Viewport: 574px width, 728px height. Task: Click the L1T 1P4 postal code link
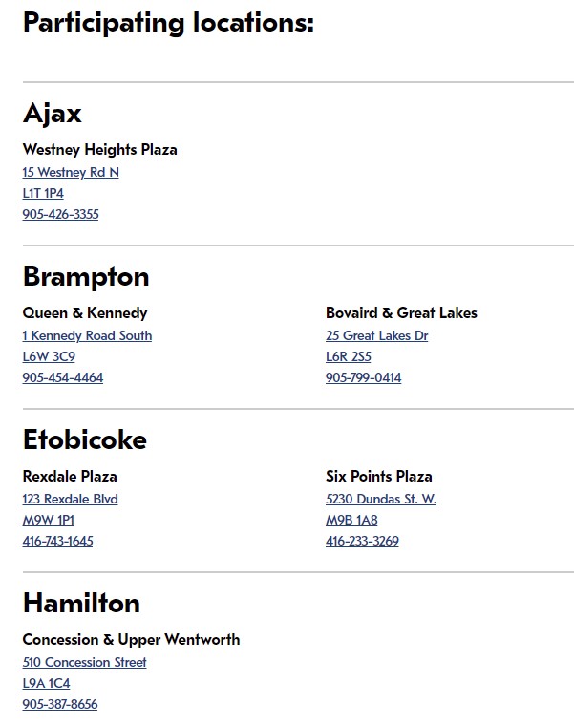tap(43, 193)
